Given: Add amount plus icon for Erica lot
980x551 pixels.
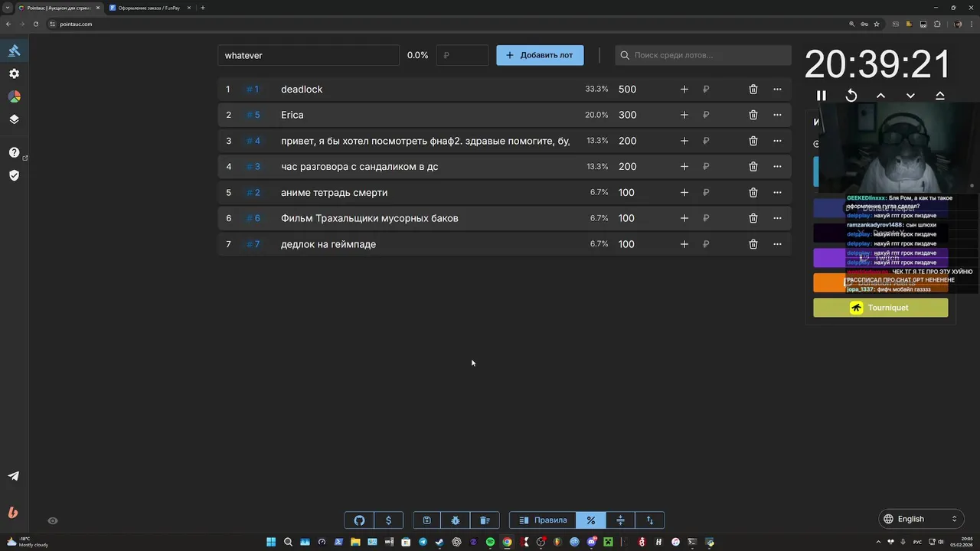Looking at the screenshot, I should click(x=684, y=115).
